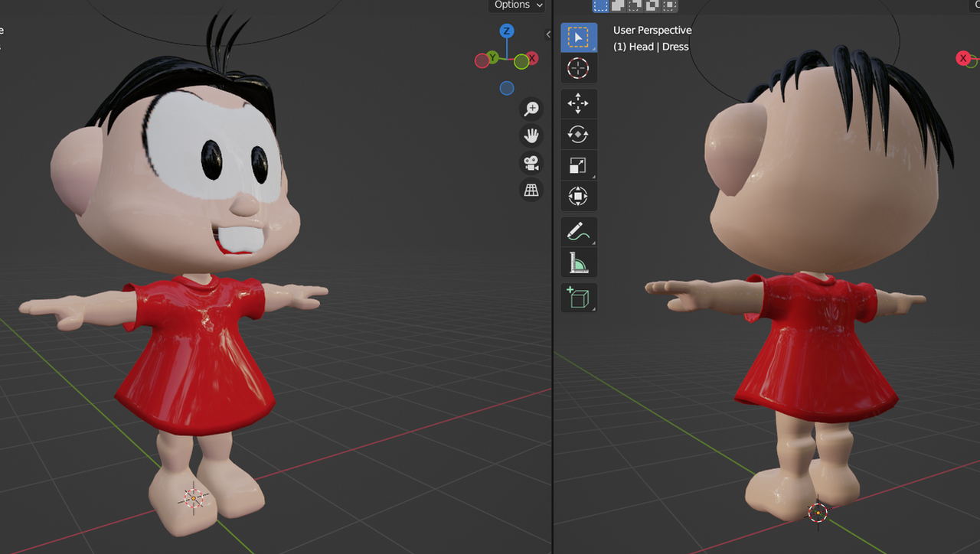Click the User Perspective label

point(652,30)
